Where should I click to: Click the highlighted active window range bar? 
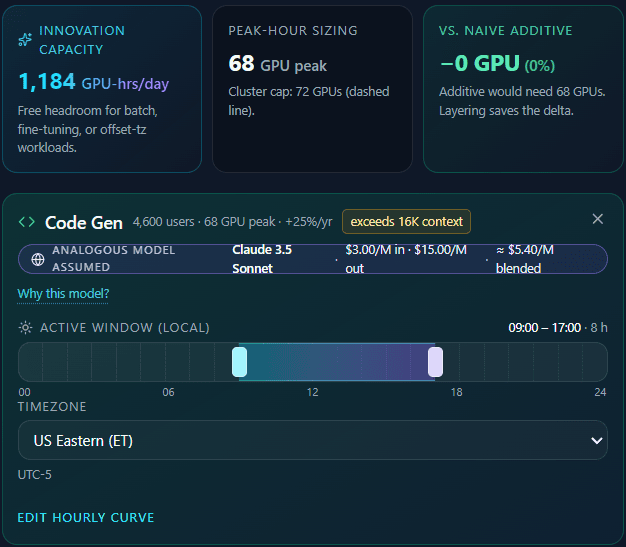(337, 362)
